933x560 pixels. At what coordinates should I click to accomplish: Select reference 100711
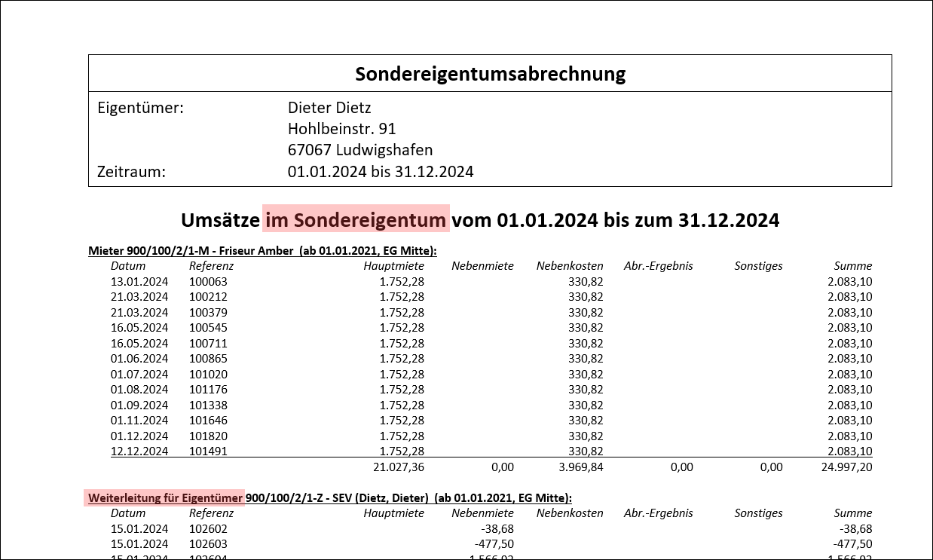tap(208, 343)
